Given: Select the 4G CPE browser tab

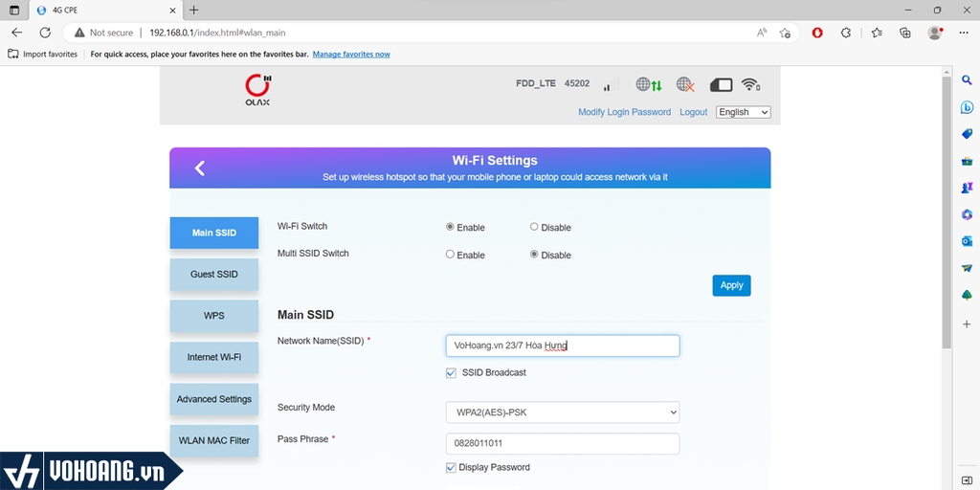Looking at the screenshot, I should (106, 11).
